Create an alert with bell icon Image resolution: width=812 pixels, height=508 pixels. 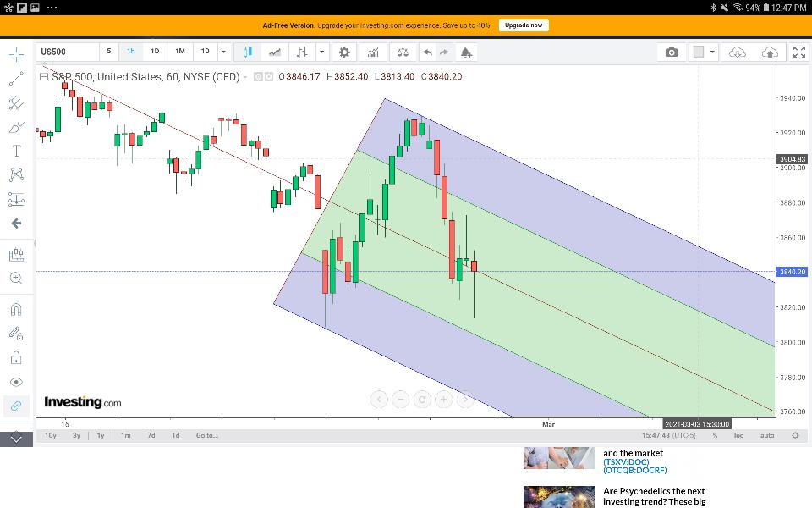pos(466,52)
